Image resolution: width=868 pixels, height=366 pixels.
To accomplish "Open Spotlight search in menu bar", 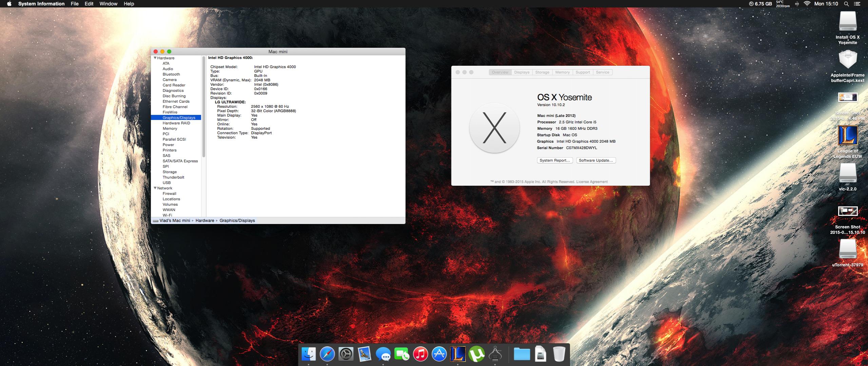I will [847, 4].
